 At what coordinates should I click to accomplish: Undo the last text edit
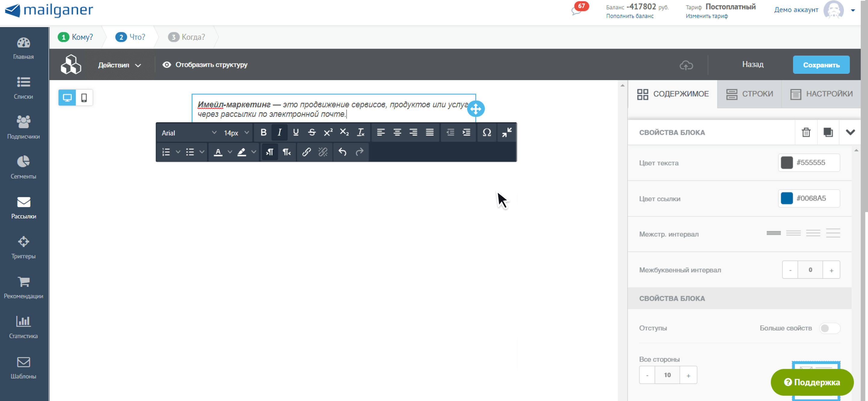point(342,152)
